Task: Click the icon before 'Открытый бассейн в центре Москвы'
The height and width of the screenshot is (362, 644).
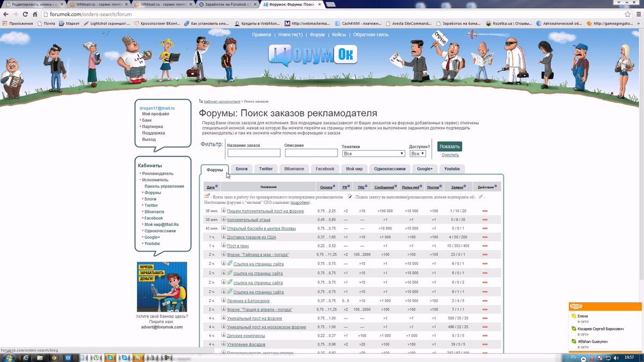Action: pyautogui.click(x=223, y=228)
